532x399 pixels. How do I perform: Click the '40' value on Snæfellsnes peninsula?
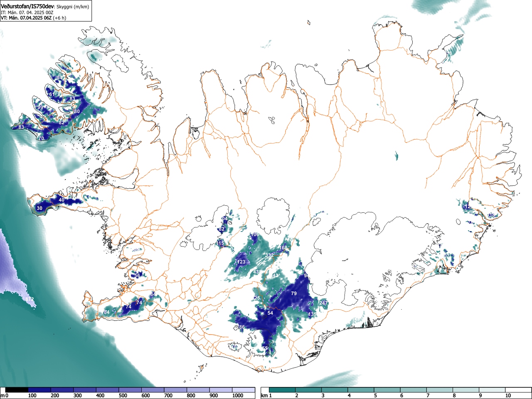click(x=62, y=200)
